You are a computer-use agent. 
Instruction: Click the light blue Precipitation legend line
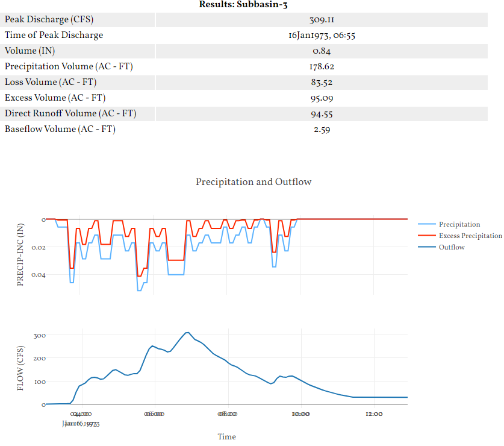pyautogui.click(x=427, y=224)
